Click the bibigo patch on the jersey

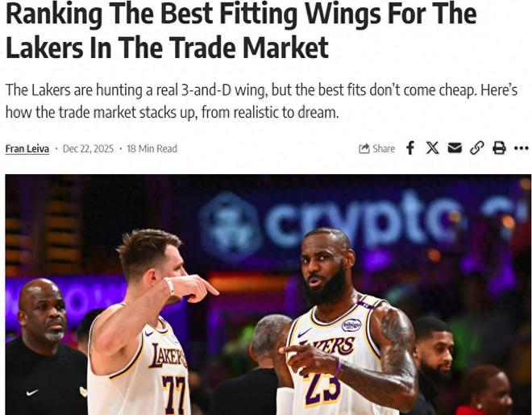click(351, 325)
